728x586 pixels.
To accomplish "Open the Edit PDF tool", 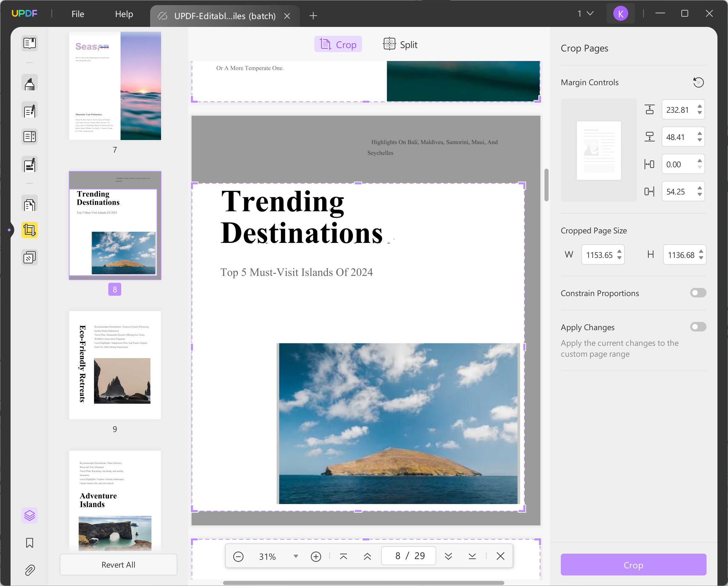I will pos(30,110).
